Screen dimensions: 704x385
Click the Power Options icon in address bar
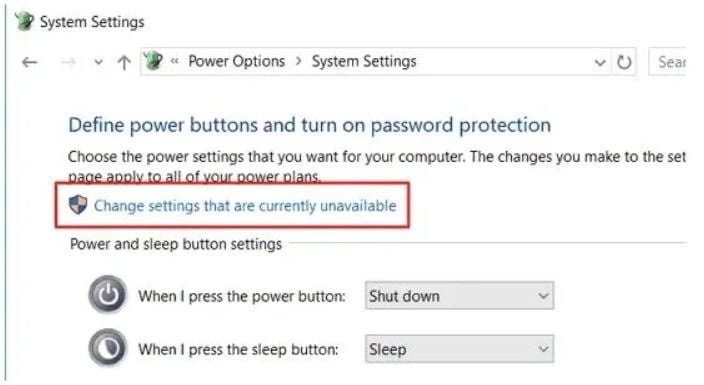tap(153, 61)
